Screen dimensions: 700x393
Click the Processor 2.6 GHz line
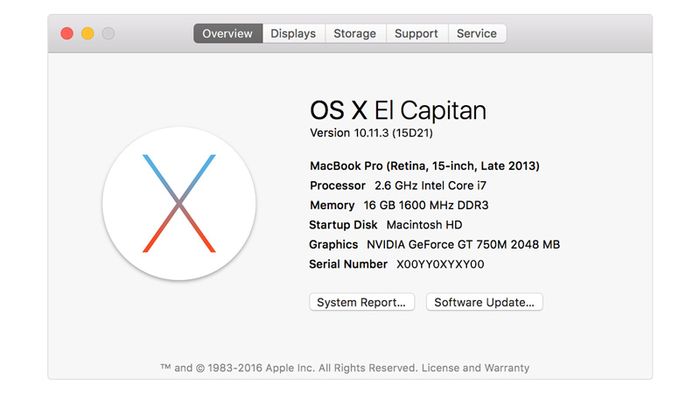click(x=398, y=186)
